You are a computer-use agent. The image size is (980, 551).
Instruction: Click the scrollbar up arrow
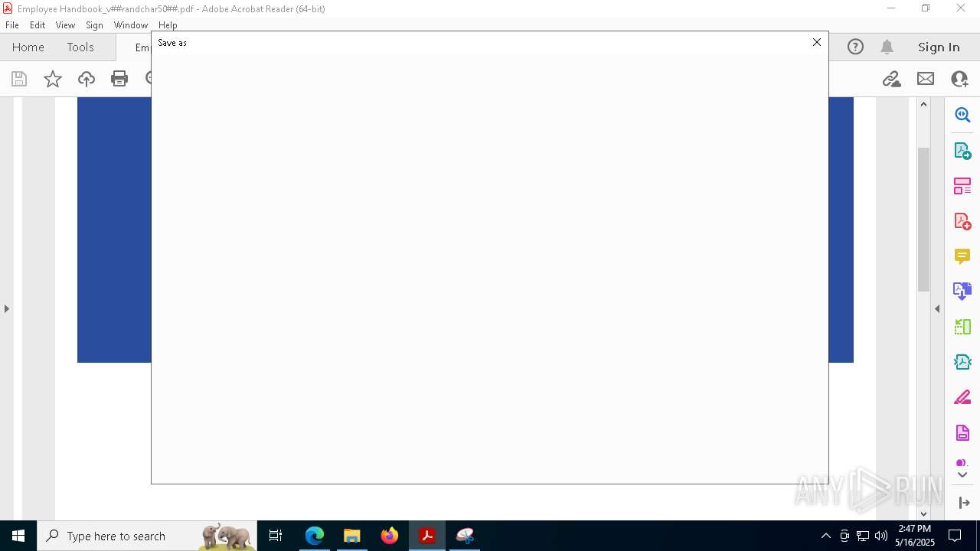(x=923, y=104)
